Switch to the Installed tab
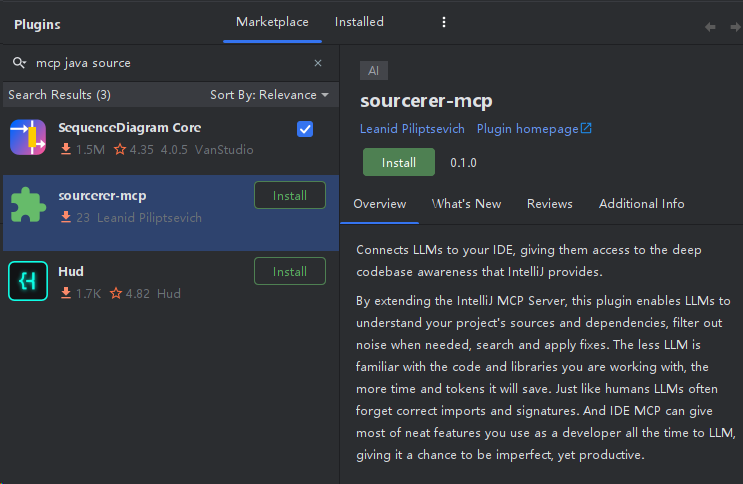Image resolution: width=743 pixels, height=484 pixels. [x=359, y=22]
